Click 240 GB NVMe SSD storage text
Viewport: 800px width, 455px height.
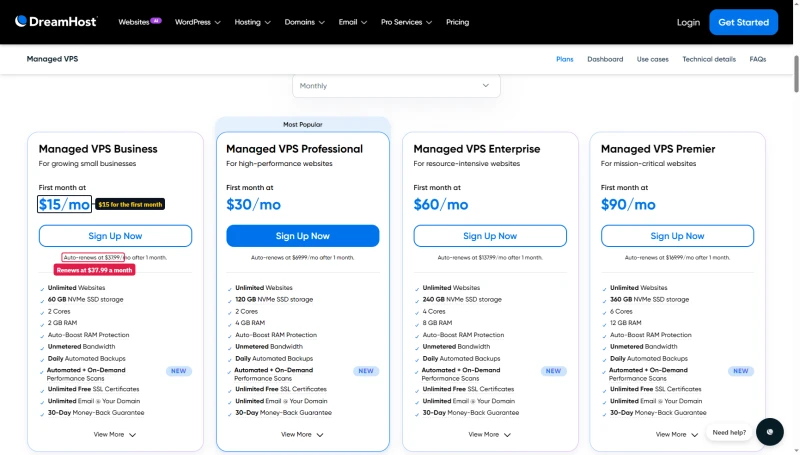pos(462,299)
